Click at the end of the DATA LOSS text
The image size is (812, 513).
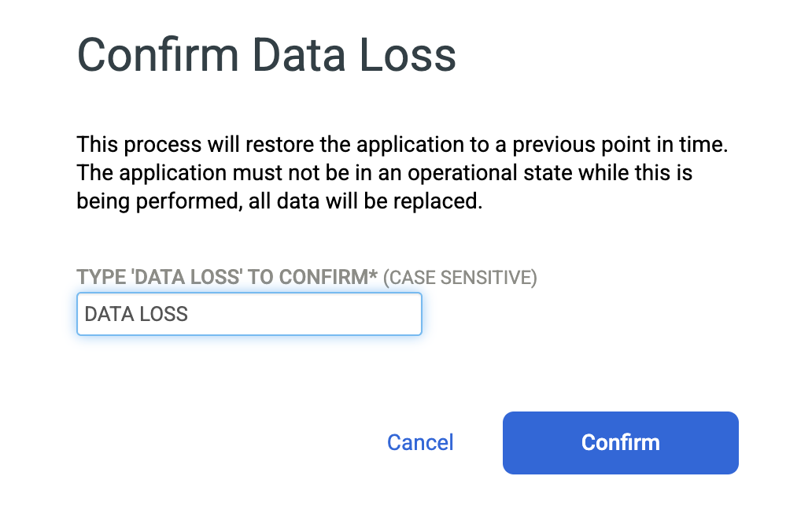click(x=190, y=313)
